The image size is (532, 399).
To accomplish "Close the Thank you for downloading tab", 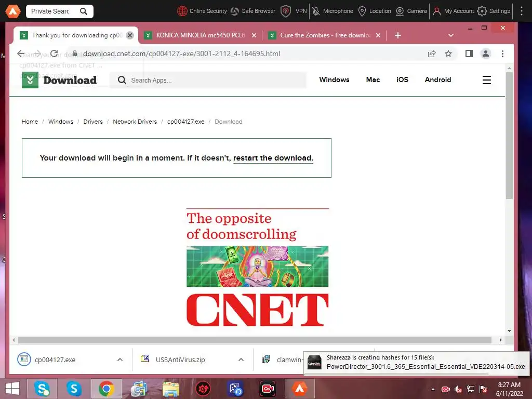I will pos(129,35).
